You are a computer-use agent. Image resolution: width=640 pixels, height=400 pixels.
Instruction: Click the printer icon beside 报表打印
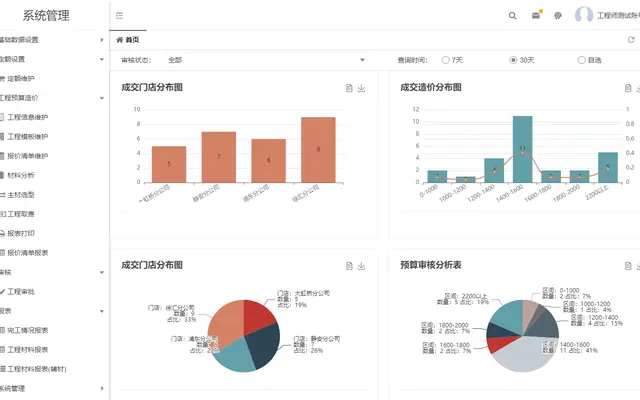coord(2,233)
